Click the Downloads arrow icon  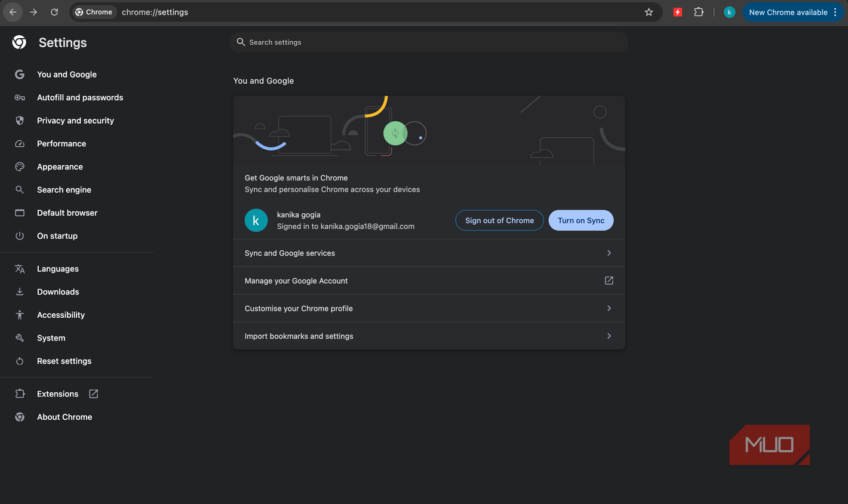[x=20, y=291]
